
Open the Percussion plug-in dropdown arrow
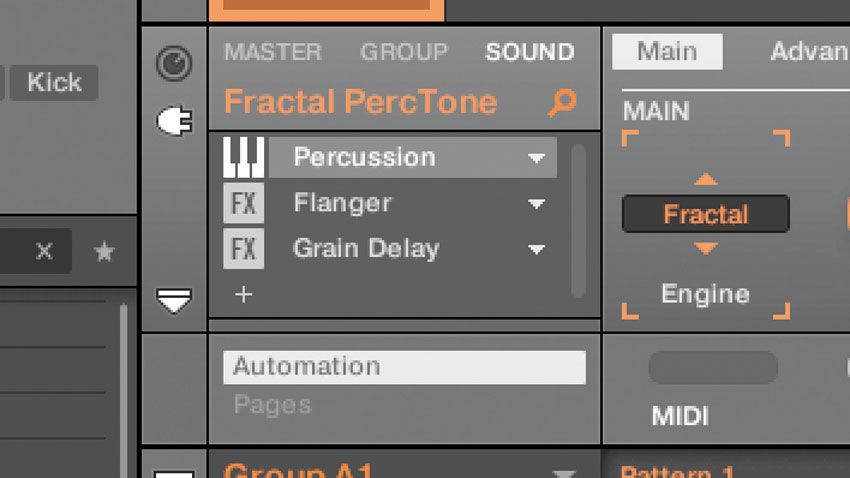pos(536,158)
